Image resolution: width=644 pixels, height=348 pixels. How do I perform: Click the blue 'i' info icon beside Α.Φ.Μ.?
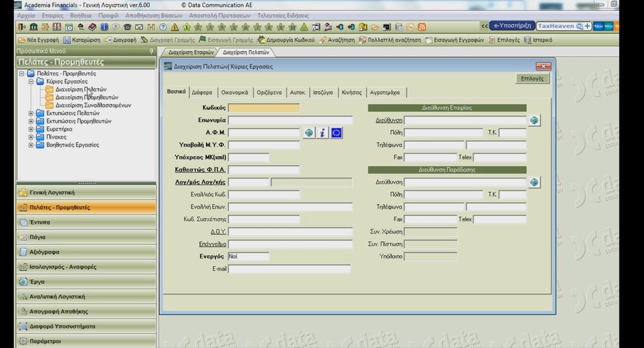pyautogui.click(x=323, y=133)
